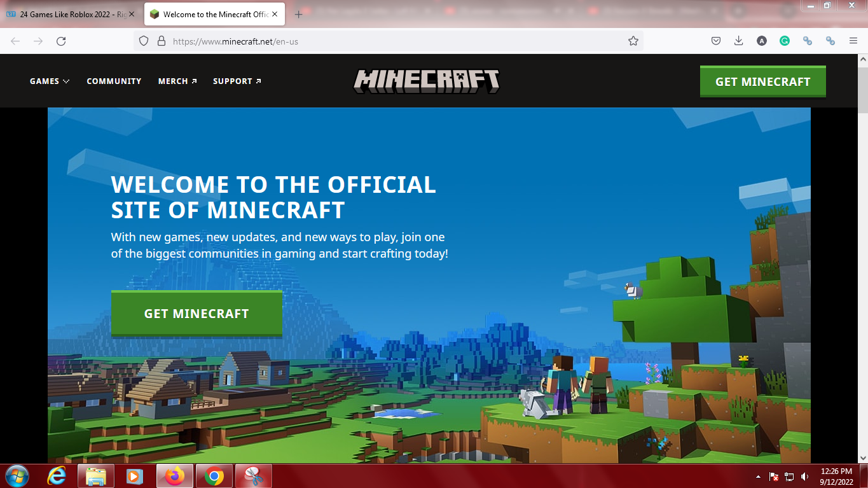Open the Snipping Tool on the taskbar
Screen dimensions: 868x488
254,476
